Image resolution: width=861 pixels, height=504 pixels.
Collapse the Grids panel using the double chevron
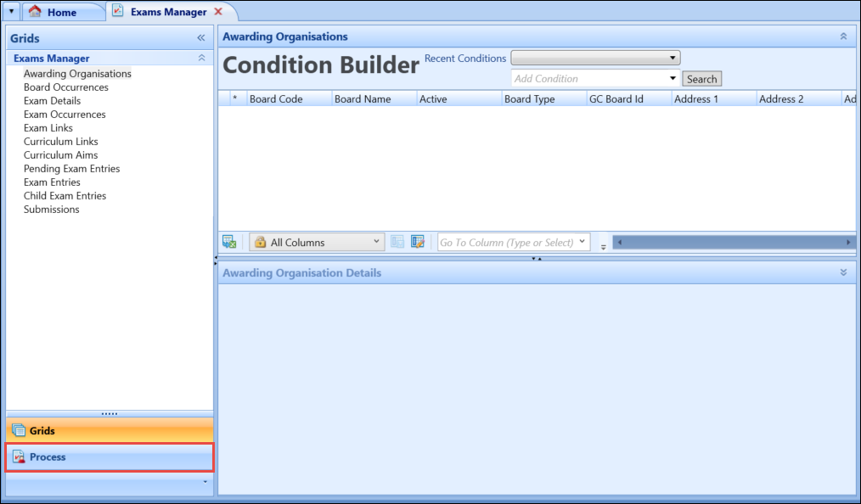[x=201, y=38]
